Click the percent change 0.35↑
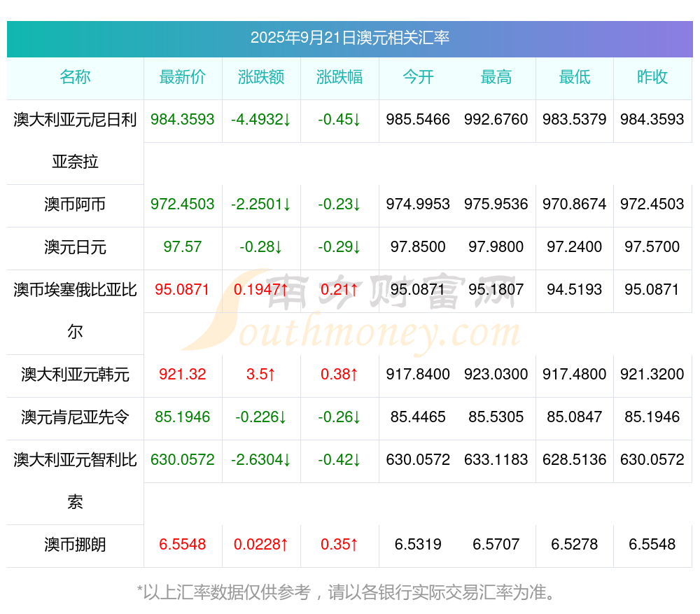Screen dimensions: 700x614 (339, 544)
